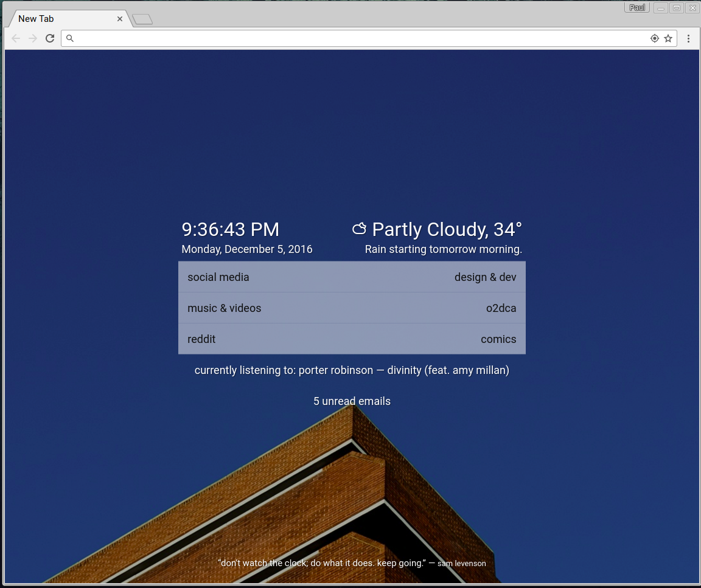Expand the music & videos category
The height and width of the screenshot is (588, 701).
[224, 308]
